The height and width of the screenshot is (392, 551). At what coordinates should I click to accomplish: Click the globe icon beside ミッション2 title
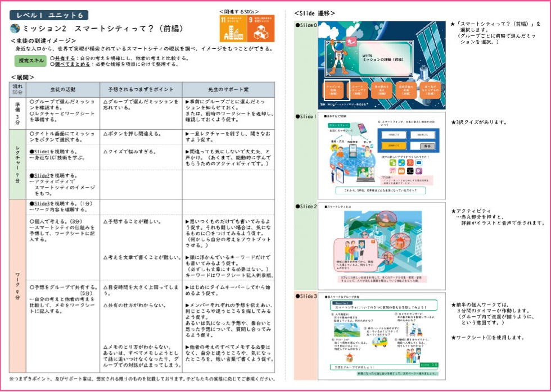15,28
